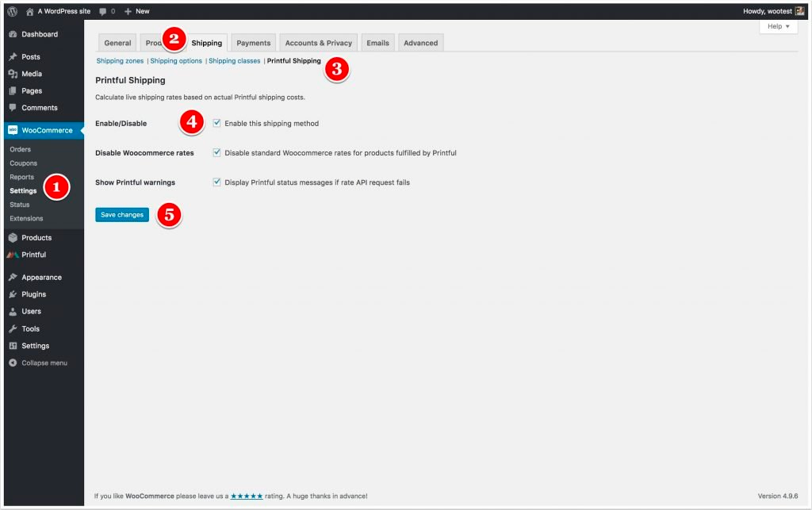Click the wootest user avatar

799,11
